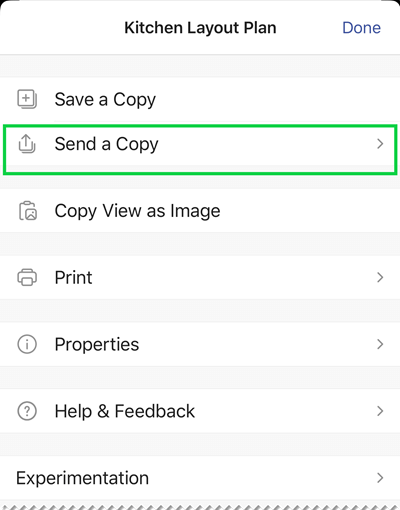Open the Help & Feedback chevron
This screenshot has width=400, height=510.
coord(380,411)
